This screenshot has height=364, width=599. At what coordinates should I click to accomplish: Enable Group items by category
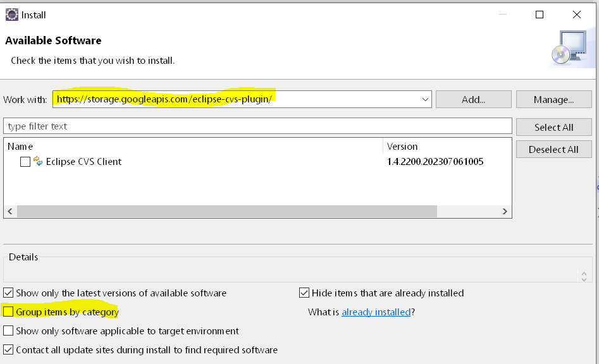point(8,312)
